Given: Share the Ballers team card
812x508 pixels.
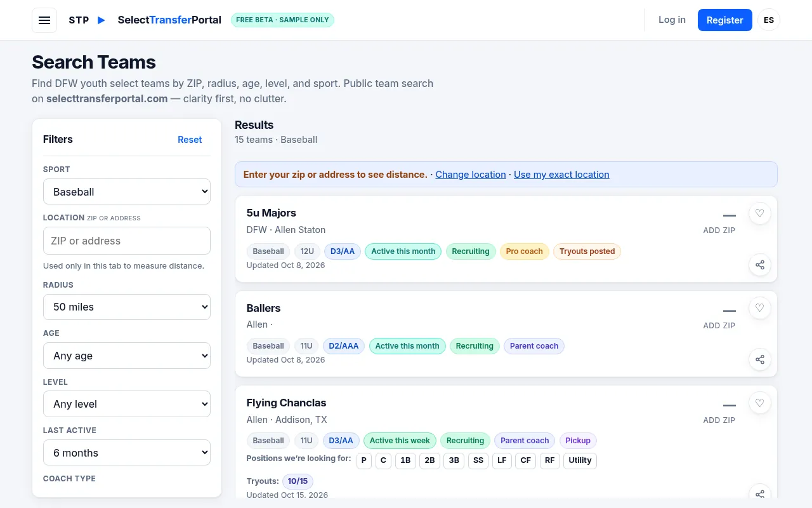Looking at the screenshot, I should (760, 359).
